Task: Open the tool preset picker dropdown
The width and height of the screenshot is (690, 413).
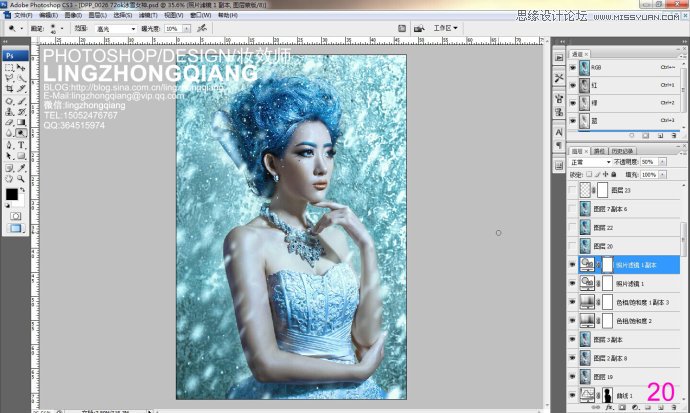Action: pyautogui.click(x=21, y=29)
